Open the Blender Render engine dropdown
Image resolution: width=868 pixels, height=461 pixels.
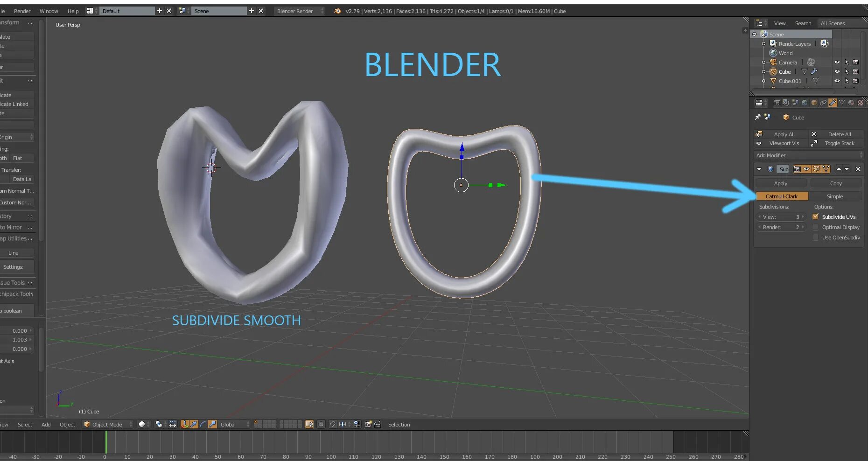click(x=299, y=11)
